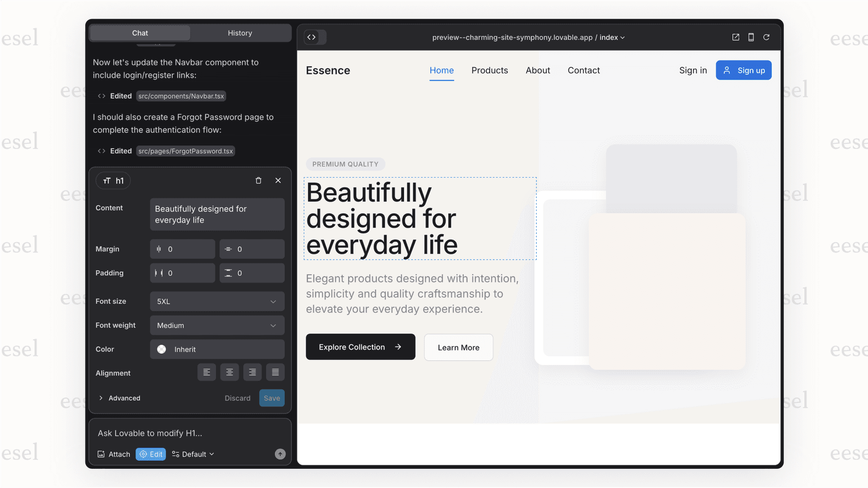The height and width of the screenshot is (488, 868).
Task: Toggle Edit mode in the chat bar
Action: point(150,454)
